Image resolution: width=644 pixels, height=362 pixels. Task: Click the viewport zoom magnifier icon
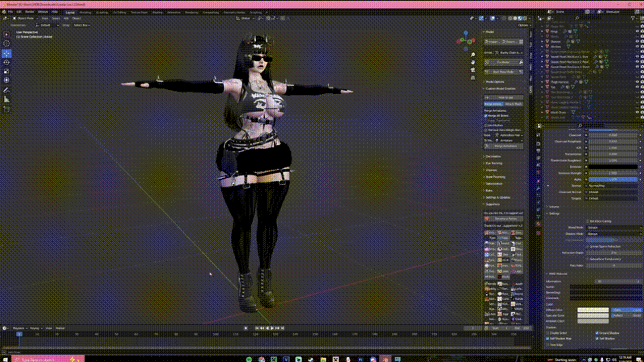tap(473, 55)
